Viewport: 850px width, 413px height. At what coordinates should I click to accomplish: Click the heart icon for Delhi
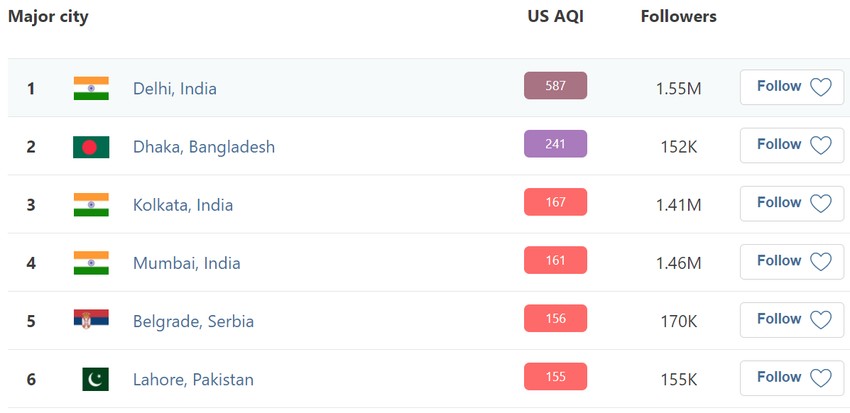pyautogui.click(x=820, y=88)
